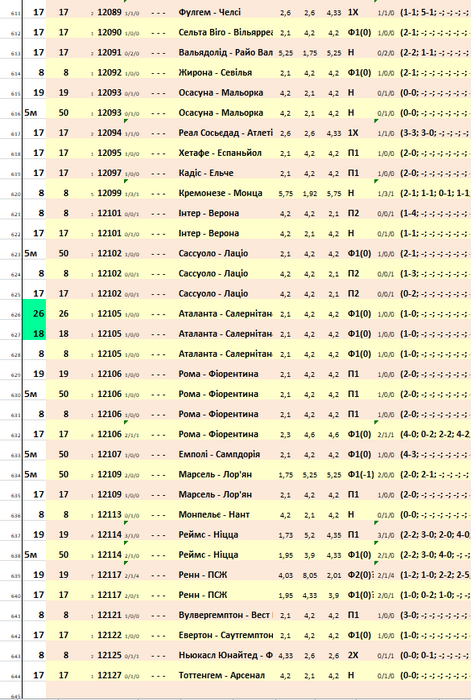Select the ID cell 12107
This screenshot has width=471, height=700.
pyautogui.click(x=109, y=454)
